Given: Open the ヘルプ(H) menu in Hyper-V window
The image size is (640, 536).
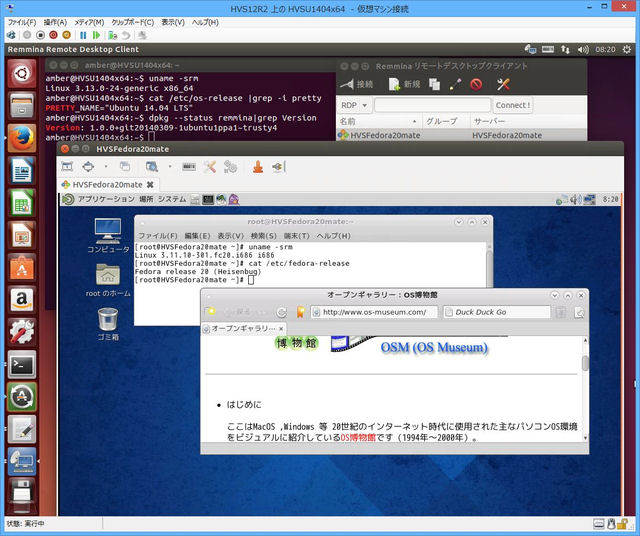Looking at the screenshot, I should point(205,22).
